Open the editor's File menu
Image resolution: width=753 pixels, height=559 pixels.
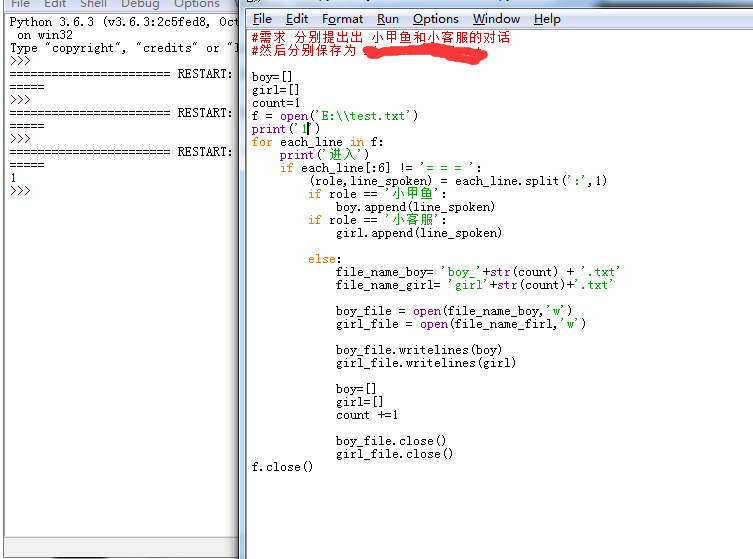[262, 19]
